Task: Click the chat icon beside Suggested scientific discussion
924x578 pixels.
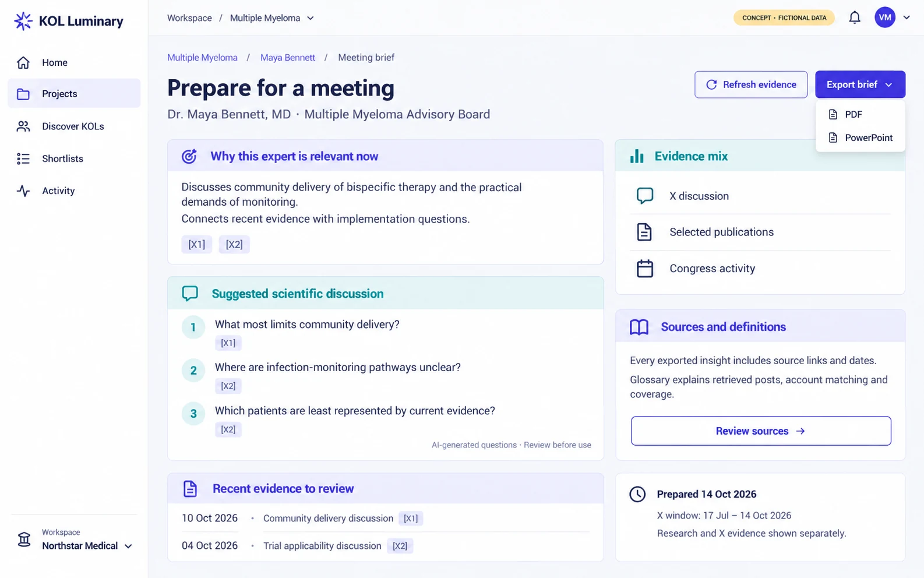Action: 190,294
